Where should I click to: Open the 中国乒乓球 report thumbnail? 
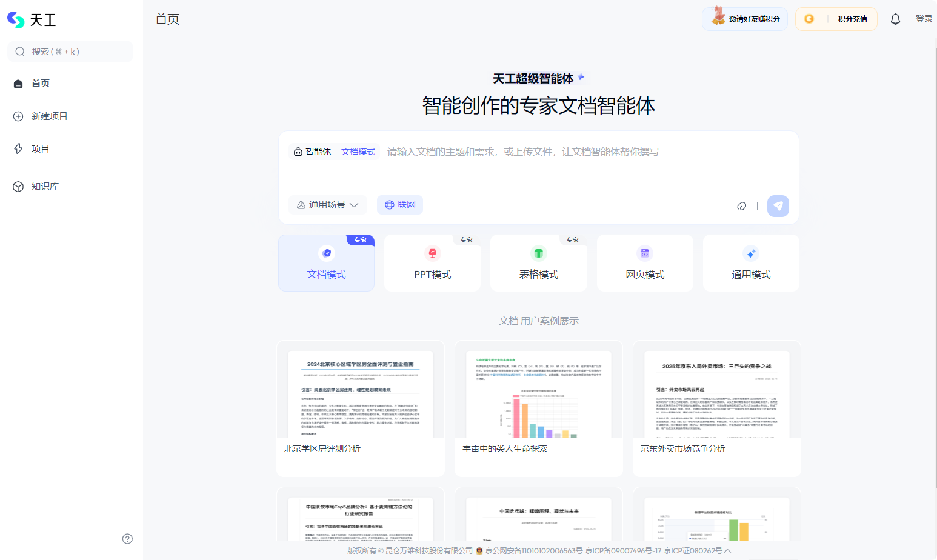coord(539,519)
